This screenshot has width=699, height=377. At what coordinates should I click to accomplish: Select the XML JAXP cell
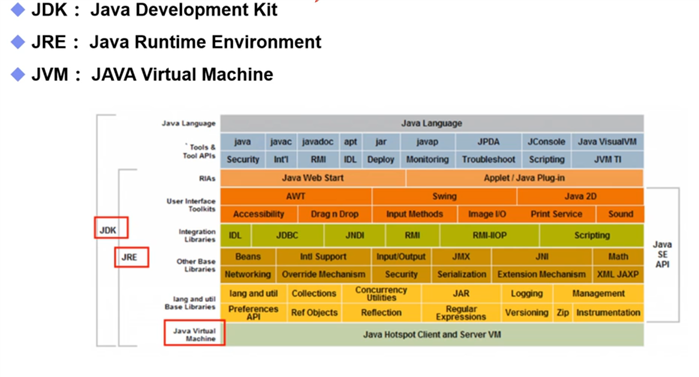pyautogui.click(x=618, y=274)
